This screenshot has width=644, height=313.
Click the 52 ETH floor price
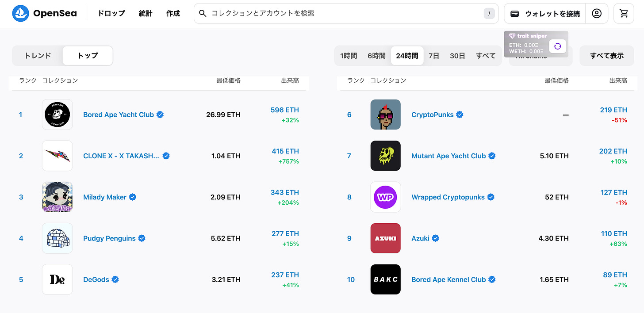[x=557, y=197]
